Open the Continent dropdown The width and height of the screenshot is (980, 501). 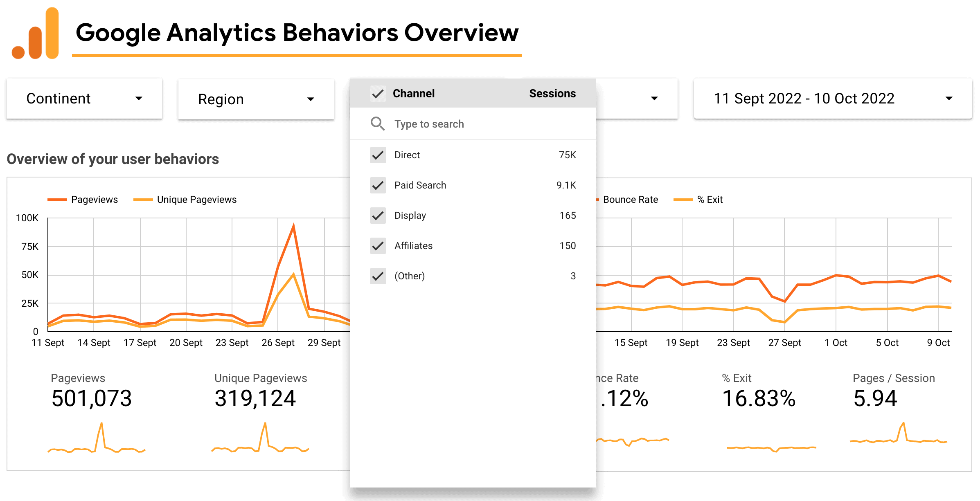click(x=84, y=99)
